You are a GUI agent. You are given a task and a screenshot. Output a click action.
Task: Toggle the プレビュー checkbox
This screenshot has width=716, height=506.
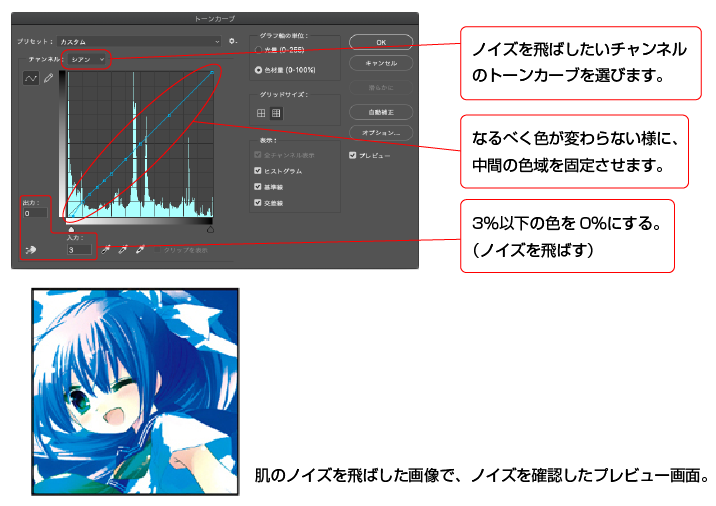[x=353, y=155]
